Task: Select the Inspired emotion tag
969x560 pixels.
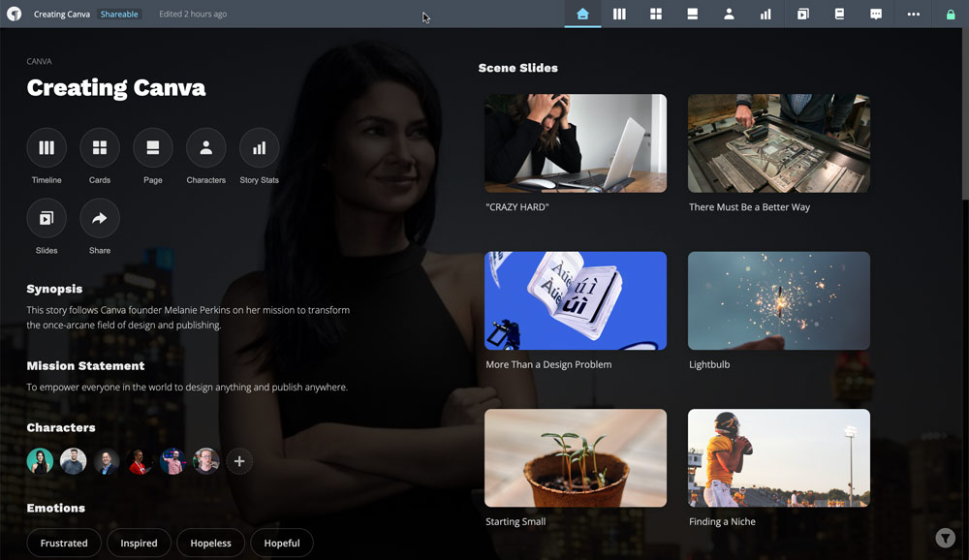Action: click(139, 543)
